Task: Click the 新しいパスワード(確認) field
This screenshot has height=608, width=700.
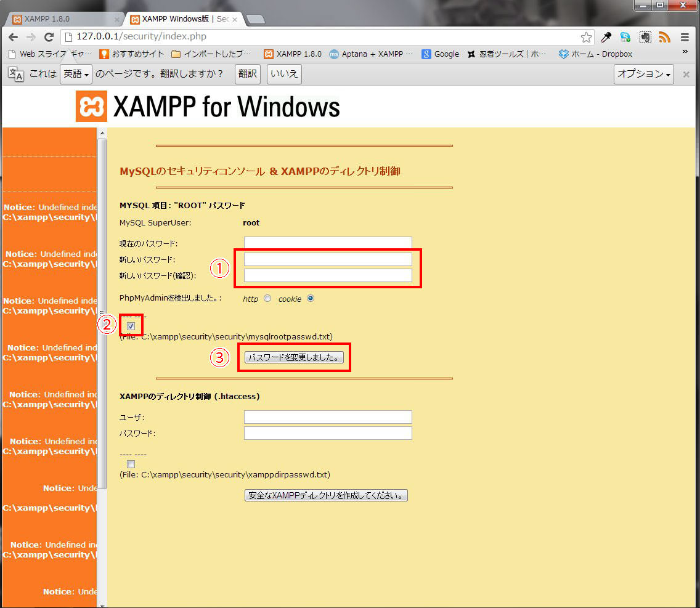Action: point(328,275)
